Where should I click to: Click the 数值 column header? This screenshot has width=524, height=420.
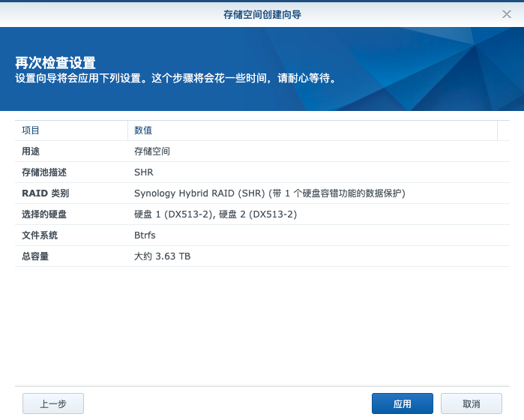point(143,130)
